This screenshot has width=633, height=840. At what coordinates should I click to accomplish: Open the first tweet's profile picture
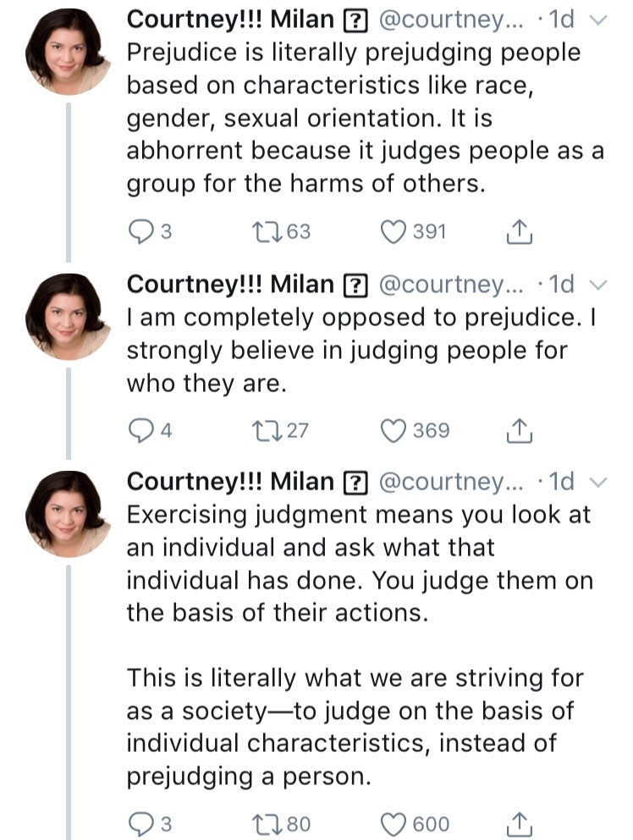65,54
